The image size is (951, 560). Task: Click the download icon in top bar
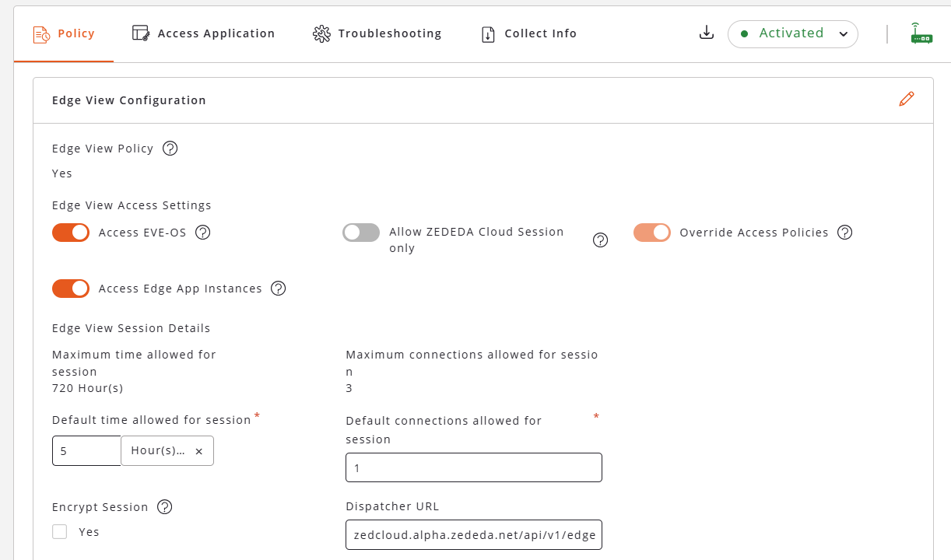[x=706, y=33]
